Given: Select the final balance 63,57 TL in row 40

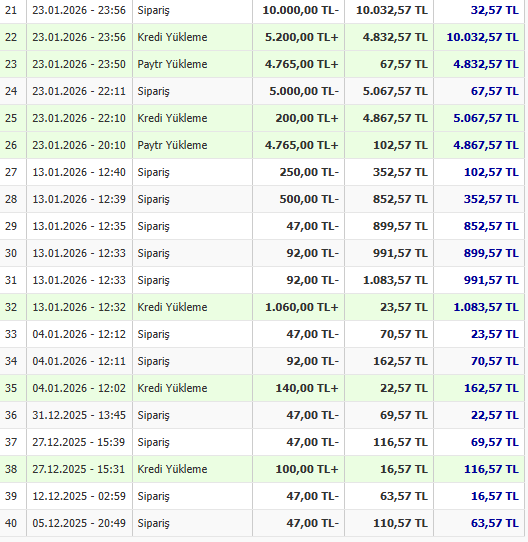Looking at the screenshot, I should tap(494, 523).
